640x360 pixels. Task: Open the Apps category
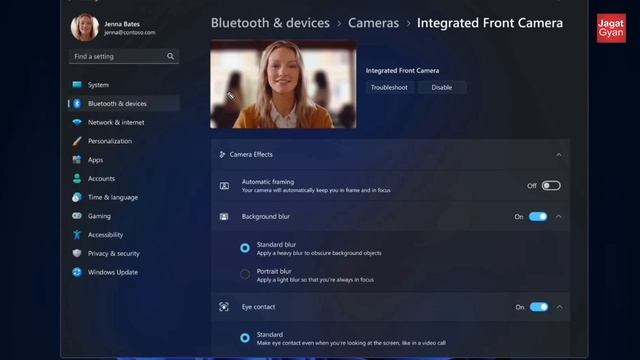tap(124, 160)
